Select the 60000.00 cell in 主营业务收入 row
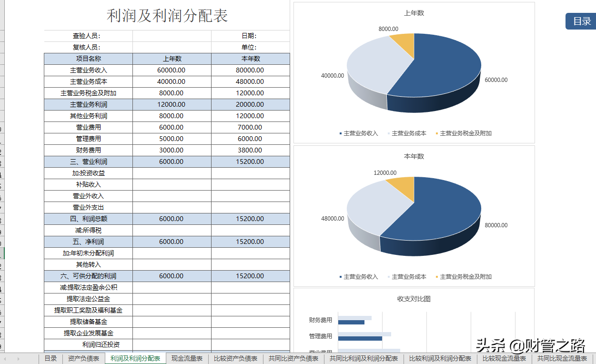This screenshot has height=364, width=596. 172,70
